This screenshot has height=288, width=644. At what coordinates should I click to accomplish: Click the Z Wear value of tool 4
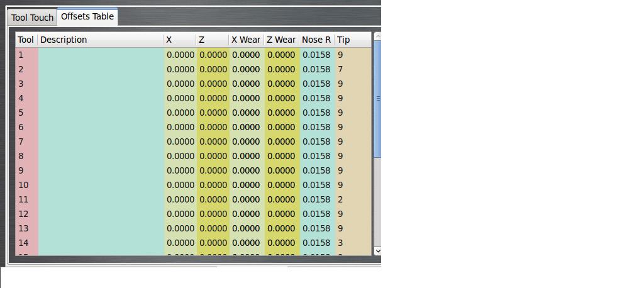click(x=282, y=98)
